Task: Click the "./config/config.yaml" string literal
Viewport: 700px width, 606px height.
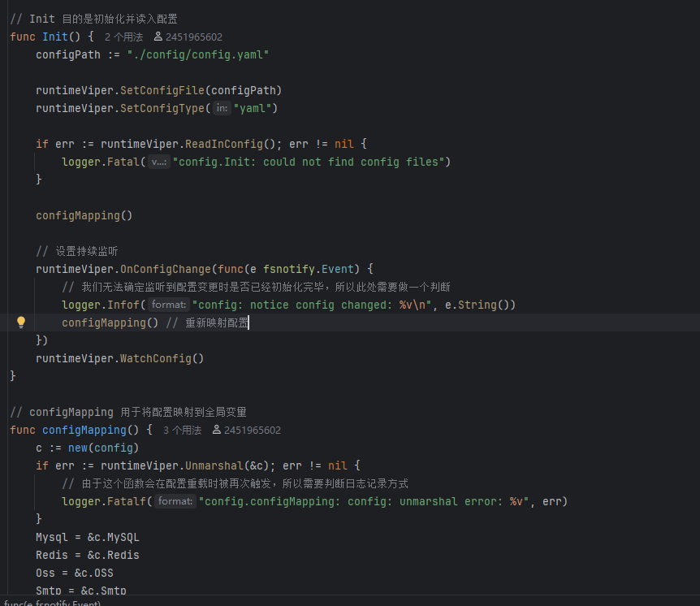Action: (x=198, y=55)
